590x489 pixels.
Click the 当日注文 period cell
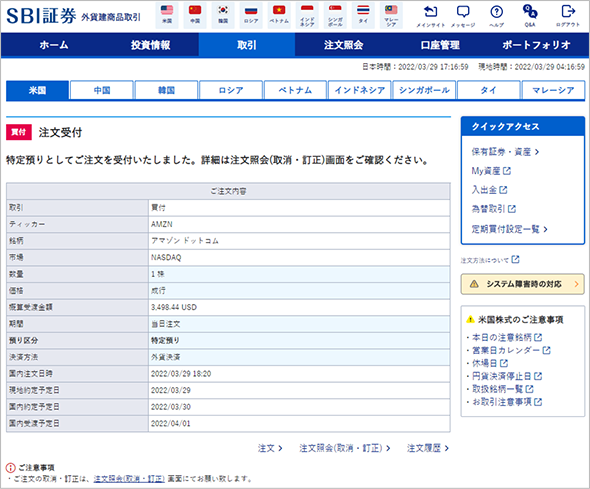click(x=299, y=324)
